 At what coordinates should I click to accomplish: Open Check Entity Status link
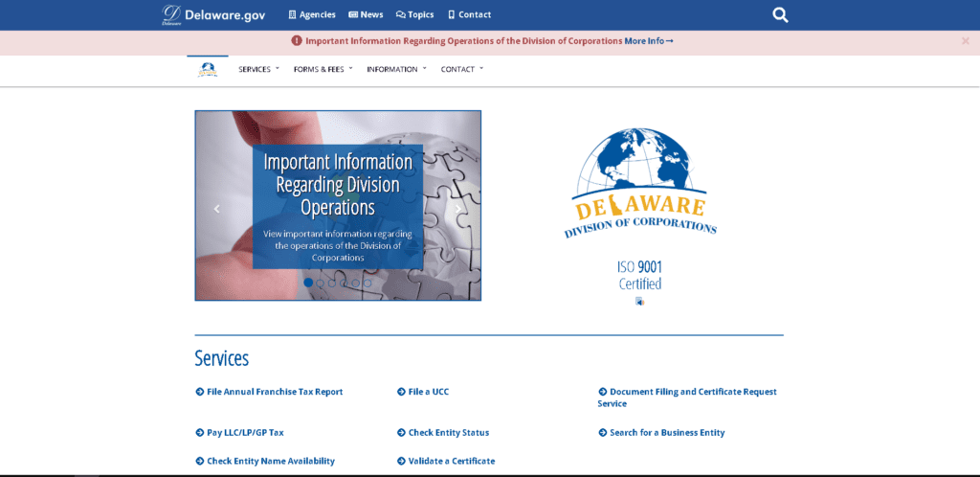443,433
